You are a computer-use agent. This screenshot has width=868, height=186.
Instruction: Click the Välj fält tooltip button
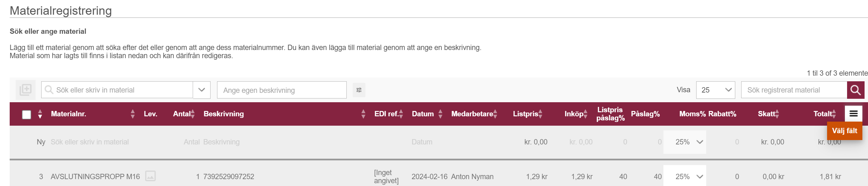844,131
